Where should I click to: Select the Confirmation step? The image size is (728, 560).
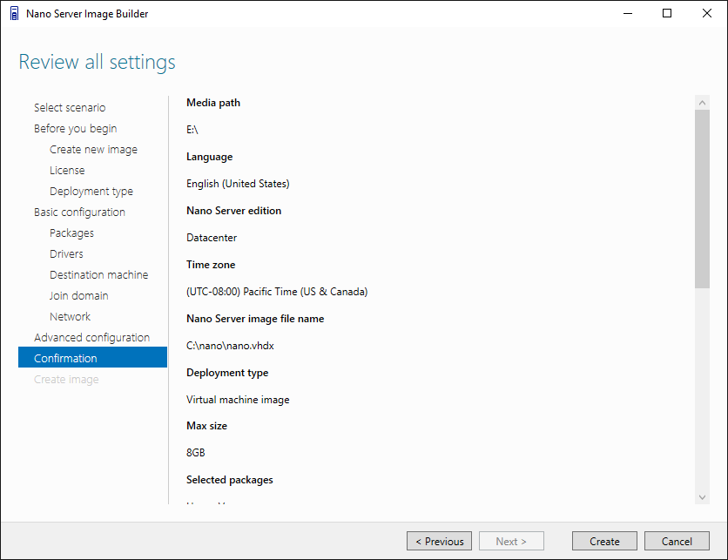point(92,357)
